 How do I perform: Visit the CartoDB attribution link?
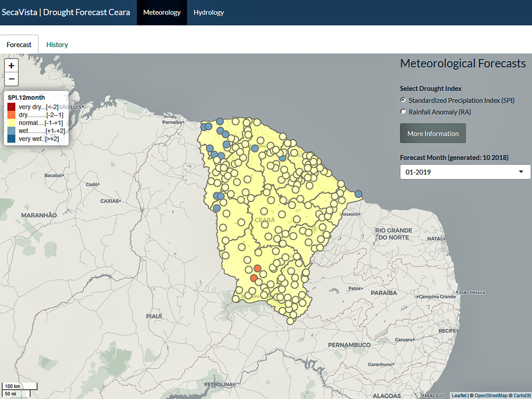click(522, 395)
